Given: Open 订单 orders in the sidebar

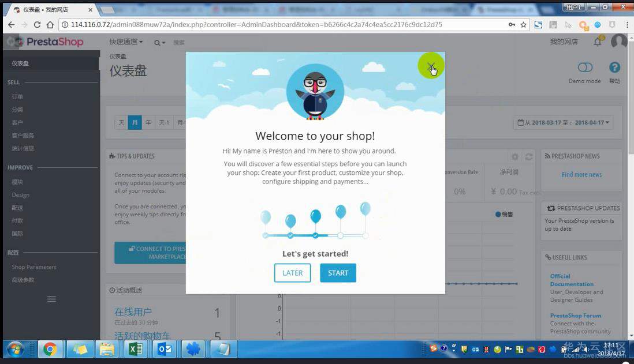Looking at the screenshot, I should click(17, 97).
